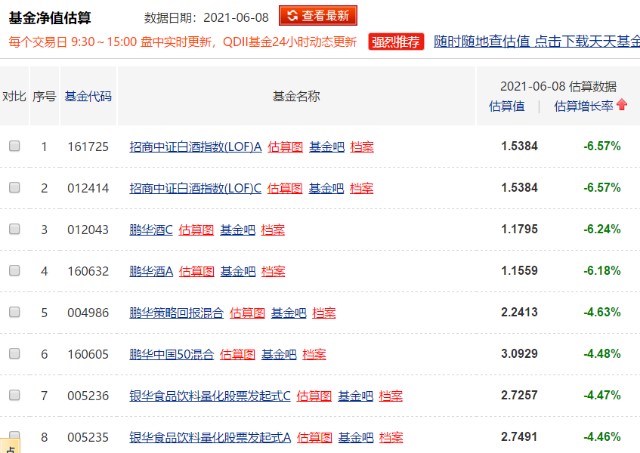Open 档案 for 招商中证白酒指数(LOF)A
The image size is (640, 453).
point(362,147)
